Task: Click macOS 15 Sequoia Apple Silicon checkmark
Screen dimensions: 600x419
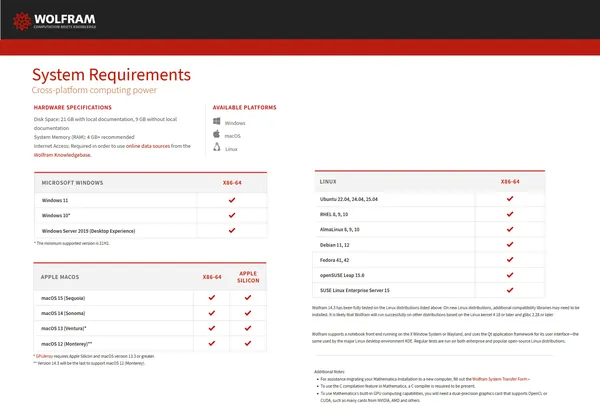Action: [248, 297]
